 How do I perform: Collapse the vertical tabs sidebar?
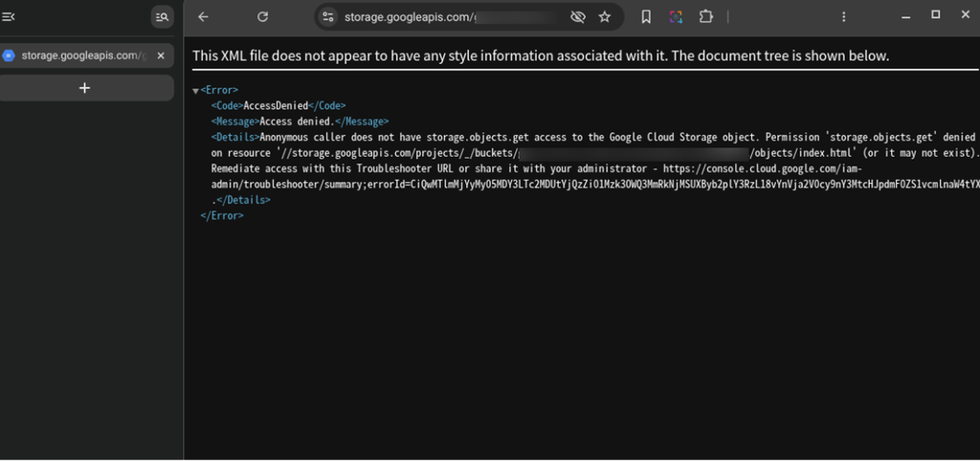(x=8, y=17)
